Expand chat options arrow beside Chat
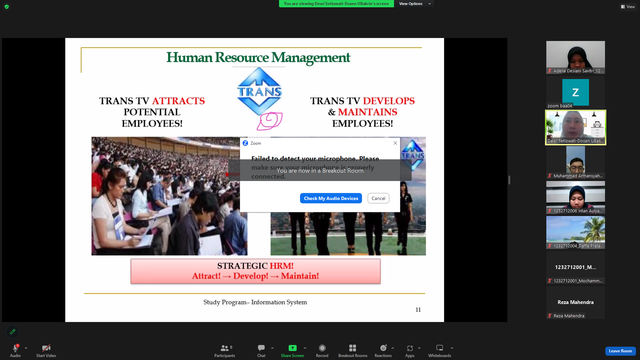The width and height of the screenshot is (640, 360). (x=272, y=348)
